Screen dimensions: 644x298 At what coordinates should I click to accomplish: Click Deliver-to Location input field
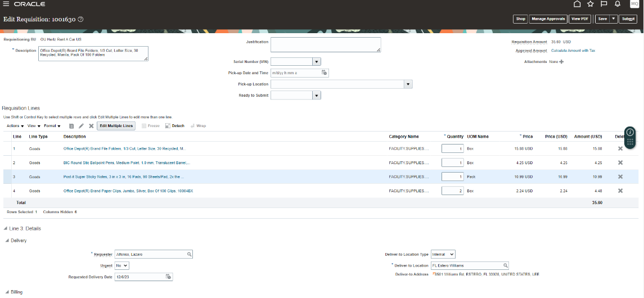467,265
